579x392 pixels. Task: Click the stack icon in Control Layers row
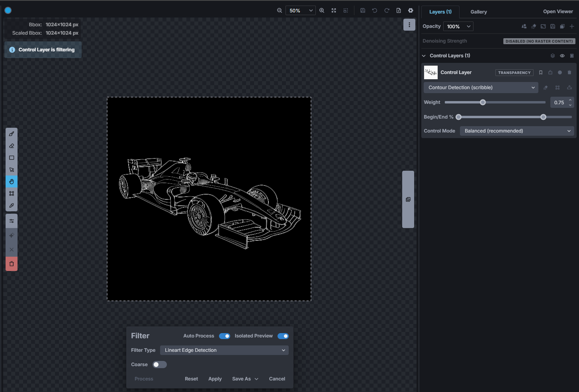pos(553,56)
